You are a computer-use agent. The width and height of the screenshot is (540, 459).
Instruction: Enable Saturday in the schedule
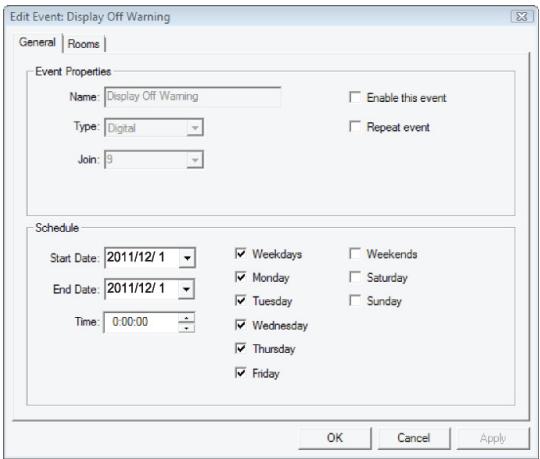[x=355, y=277]
